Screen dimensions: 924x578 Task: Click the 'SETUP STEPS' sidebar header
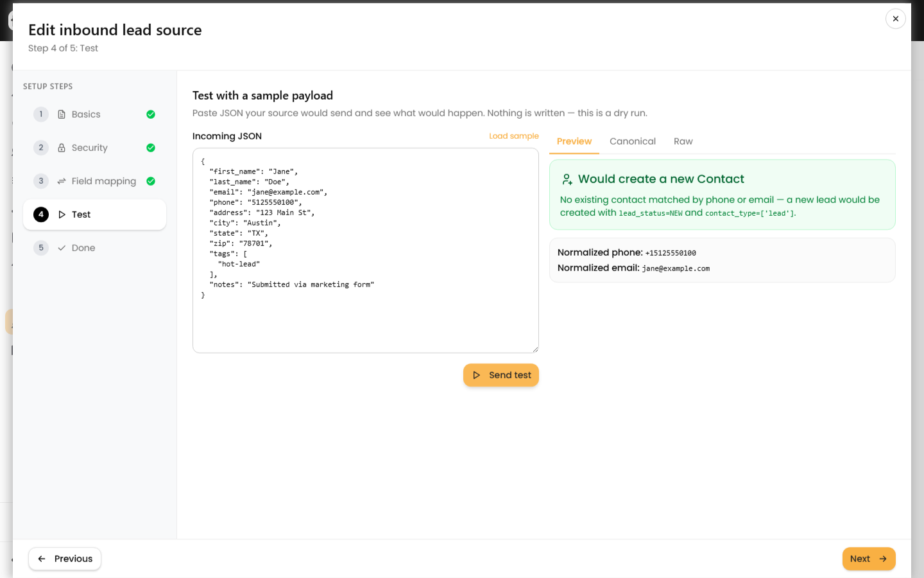click(48, 87)
